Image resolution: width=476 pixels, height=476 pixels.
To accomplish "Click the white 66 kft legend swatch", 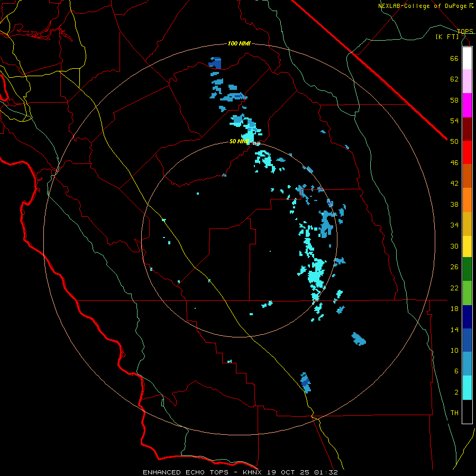I will tap(467, 58).
